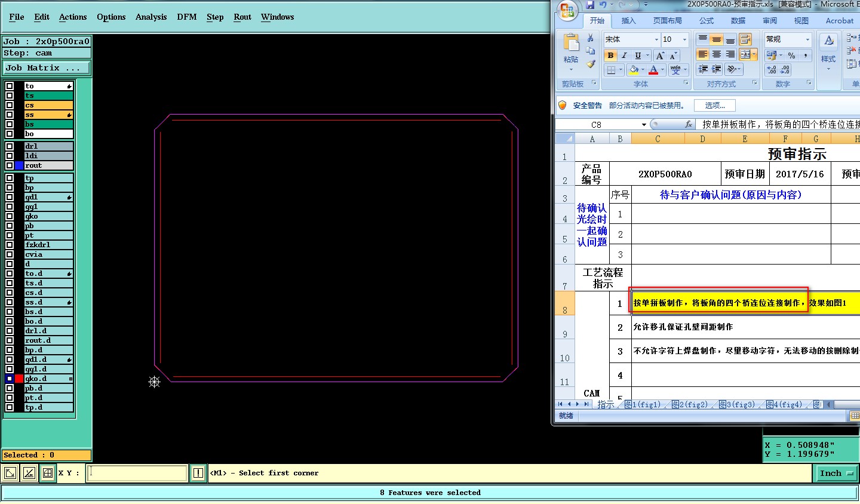Click the Increase Decimal icon
This screenshot has width=860, height=504.
click(x=772, y=70)
